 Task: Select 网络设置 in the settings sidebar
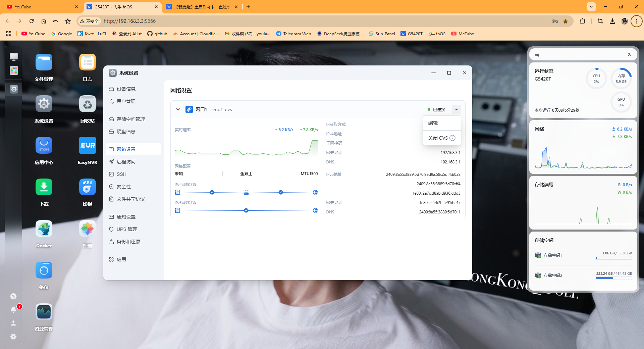[x=133, y=149]
